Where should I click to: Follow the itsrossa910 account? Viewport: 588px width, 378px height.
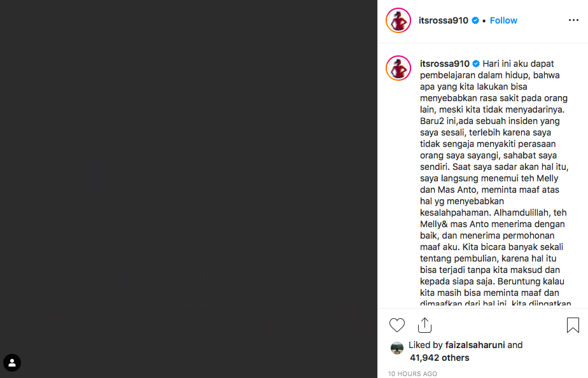click(x=503, y=20)
